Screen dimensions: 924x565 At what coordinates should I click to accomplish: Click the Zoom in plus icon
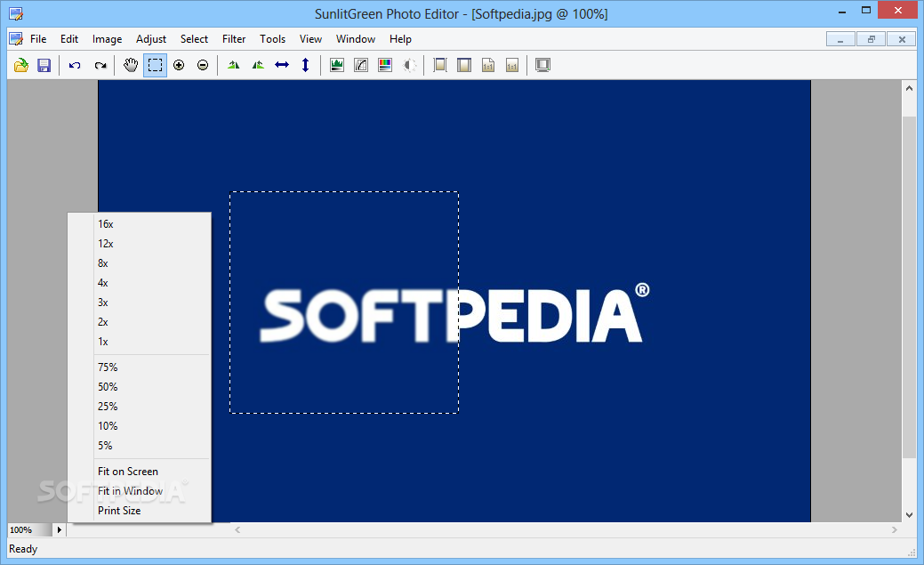coord(179,65)
